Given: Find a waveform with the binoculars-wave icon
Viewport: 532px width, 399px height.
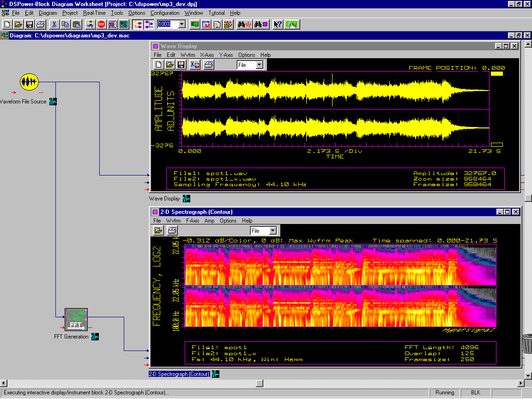Looking at the screenshot, I should point(245,24).
